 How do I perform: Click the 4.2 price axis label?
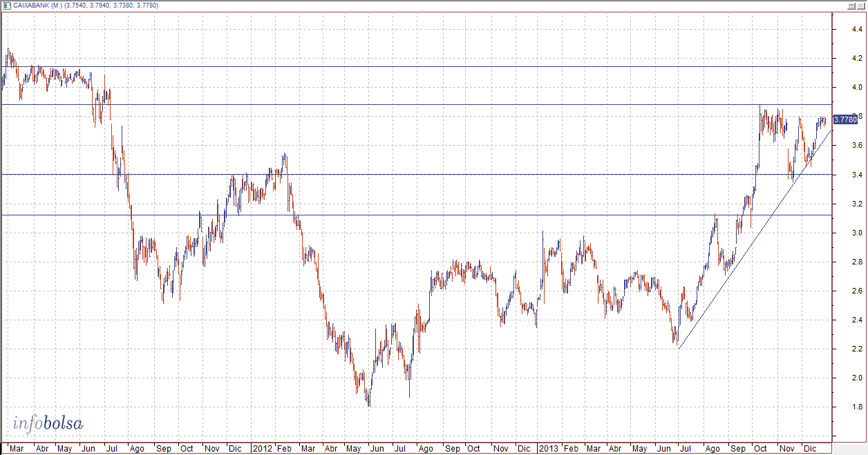856,58
